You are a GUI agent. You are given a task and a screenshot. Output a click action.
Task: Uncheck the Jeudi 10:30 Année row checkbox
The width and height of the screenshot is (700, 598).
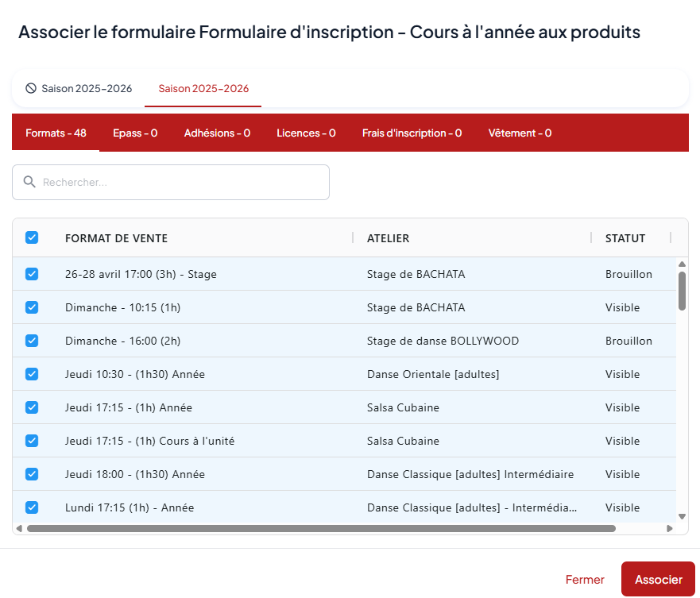point(32,374)
